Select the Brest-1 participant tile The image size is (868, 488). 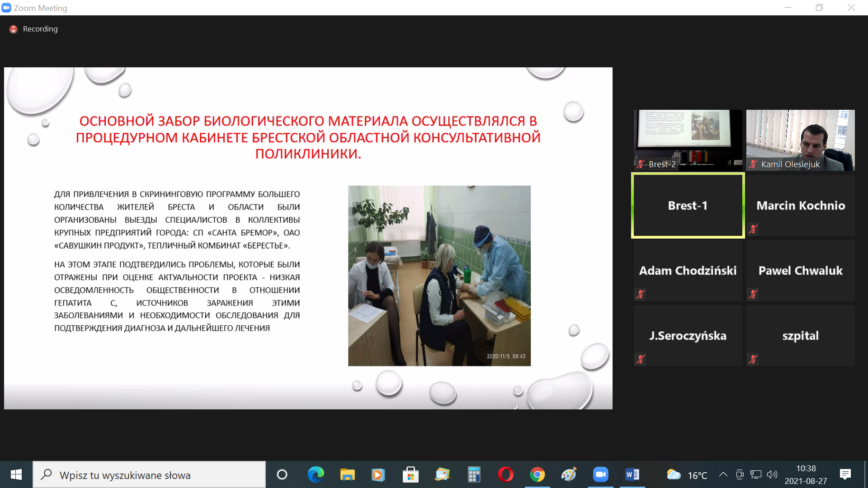tap(688, 206)
